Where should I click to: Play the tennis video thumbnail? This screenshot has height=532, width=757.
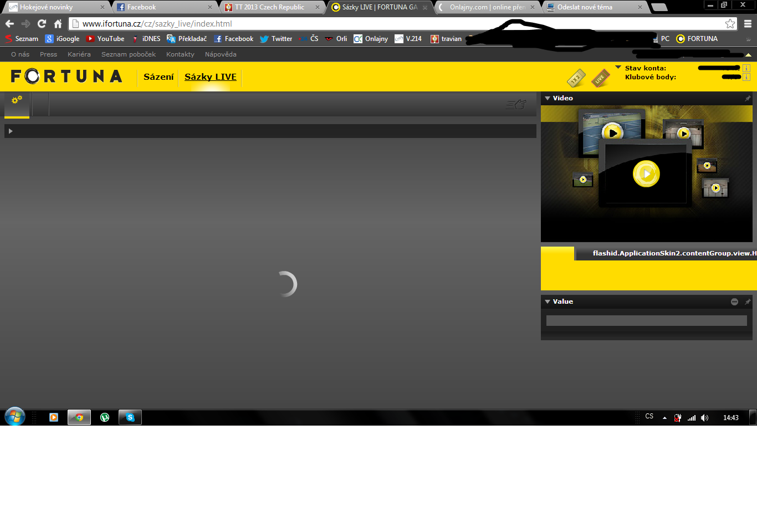click(x=612, y=132)
